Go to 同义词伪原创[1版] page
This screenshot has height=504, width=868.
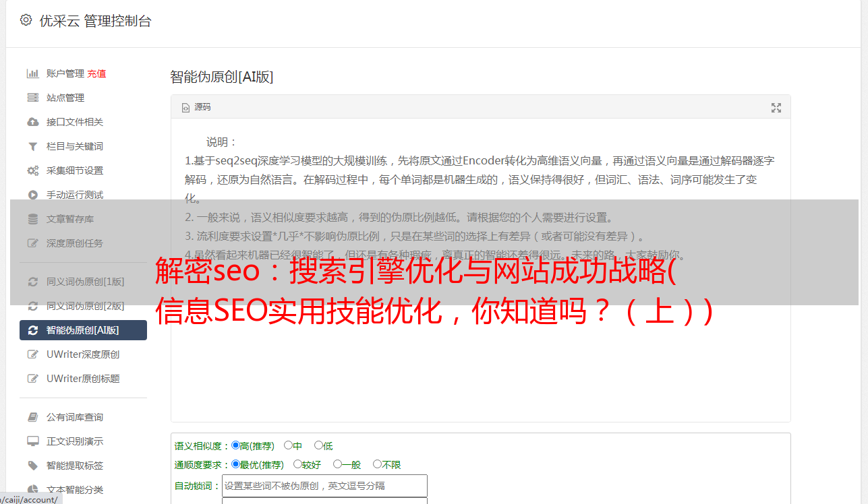83,282
